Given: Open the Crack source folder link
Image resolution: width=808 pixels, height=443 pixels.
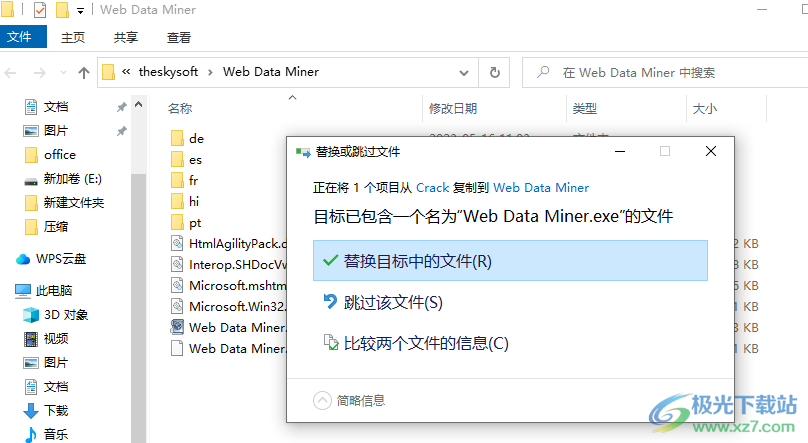Looking at the screenshot, I should tap(432, 188).
